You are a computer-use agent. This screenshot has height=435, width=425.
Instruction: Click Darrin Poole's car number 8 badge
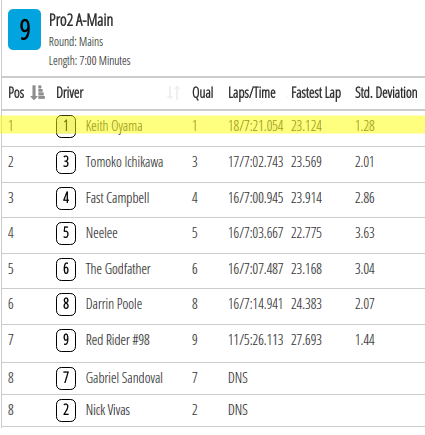coord(66,304)
